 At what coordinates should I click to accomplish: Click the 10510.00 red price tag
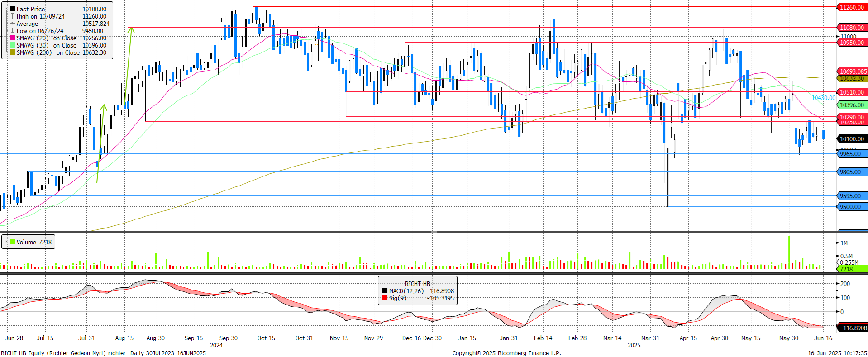pyautogui.click(x=851, y=92)
